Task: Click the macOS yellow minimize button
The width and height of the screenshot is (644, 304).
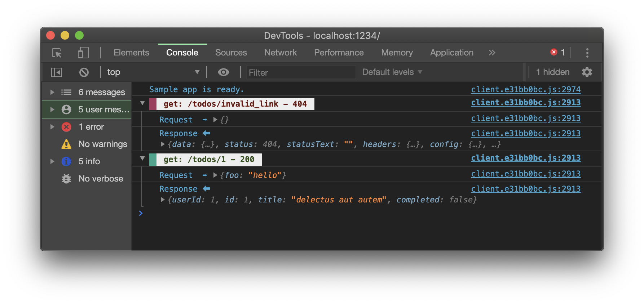Action: [65, 35]
